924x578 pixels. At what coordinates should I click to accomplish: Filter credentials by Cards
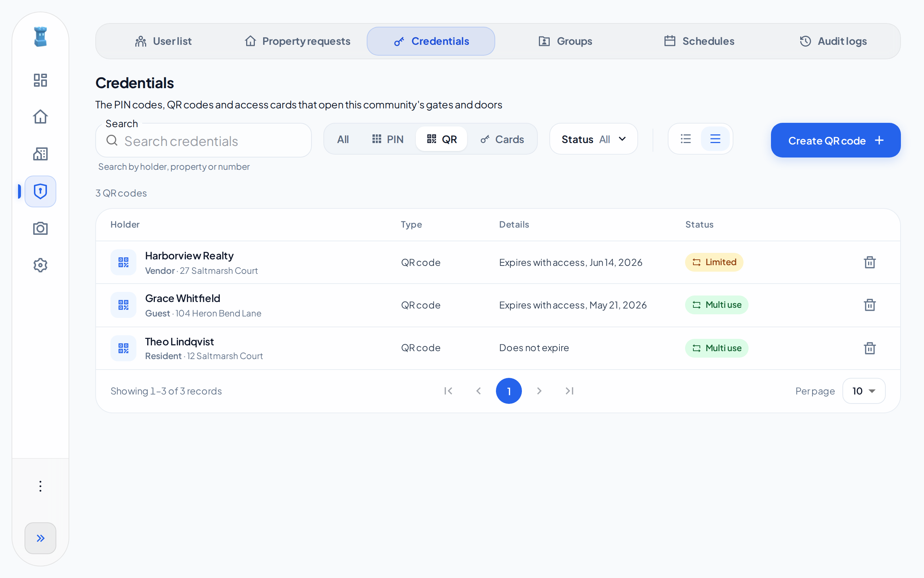pos(502,139)
